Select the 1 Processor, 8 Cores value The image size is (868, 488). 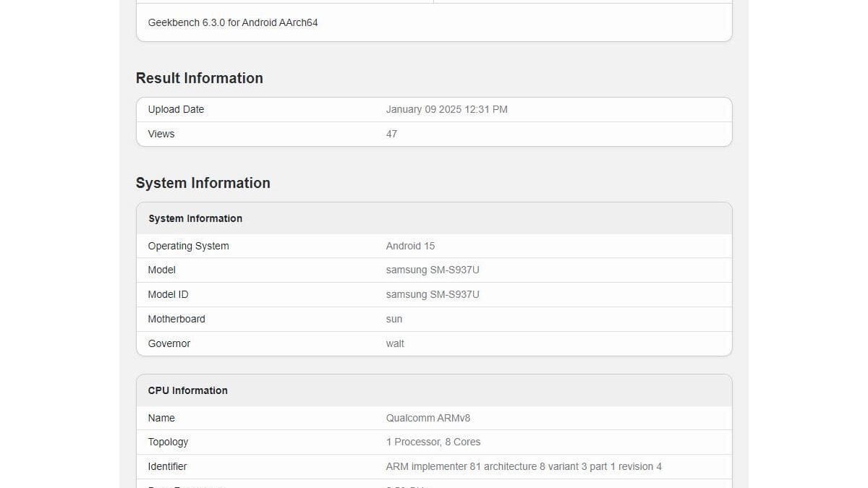click(433, 442)
